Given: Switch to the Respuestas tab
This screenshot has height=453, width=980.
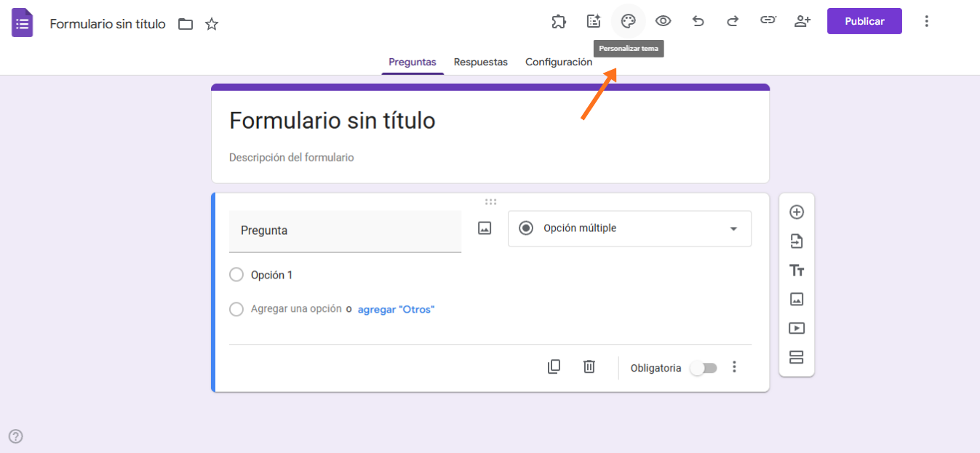Looking at the screenshot, I should pos(480,62).
